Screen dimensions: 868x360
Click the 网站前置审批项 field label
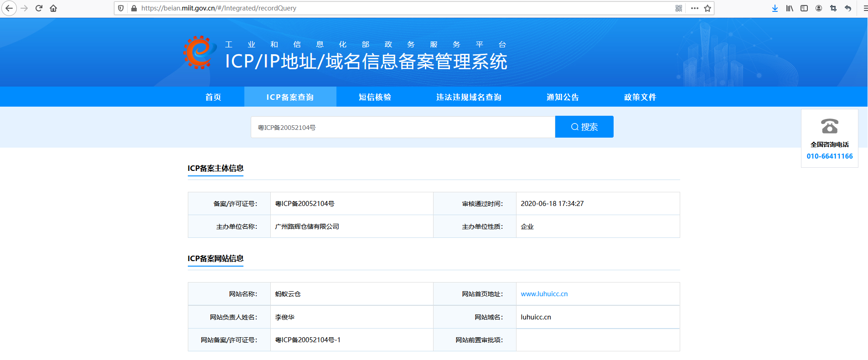[x=479, y=340]
